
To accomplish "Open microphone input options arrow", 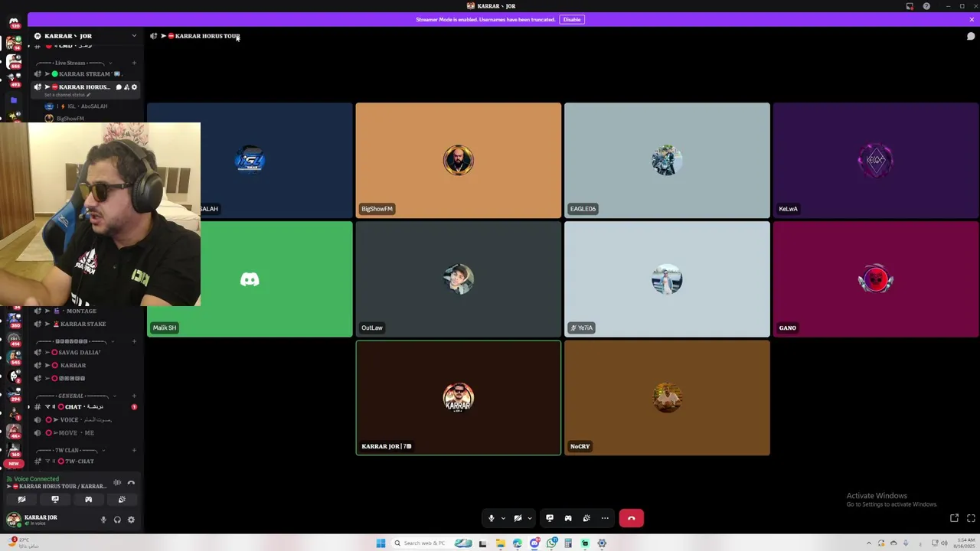I will 503,518.
